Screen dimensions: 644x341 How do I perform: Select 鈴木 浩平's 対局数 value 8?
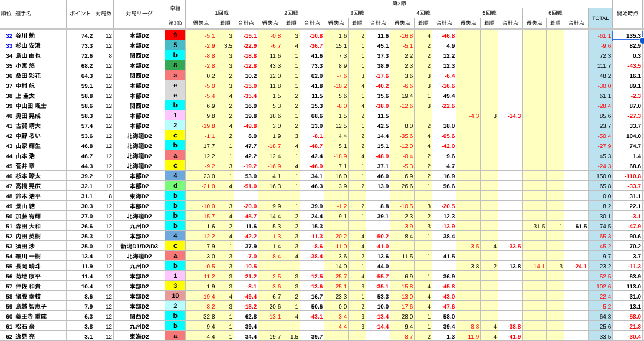pyautogui.click(x=110, y=196)
